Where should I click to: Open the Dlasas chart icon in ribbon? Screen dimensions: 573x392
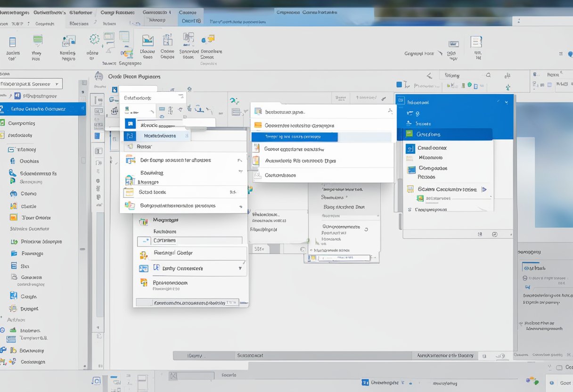tap(147, 41)
